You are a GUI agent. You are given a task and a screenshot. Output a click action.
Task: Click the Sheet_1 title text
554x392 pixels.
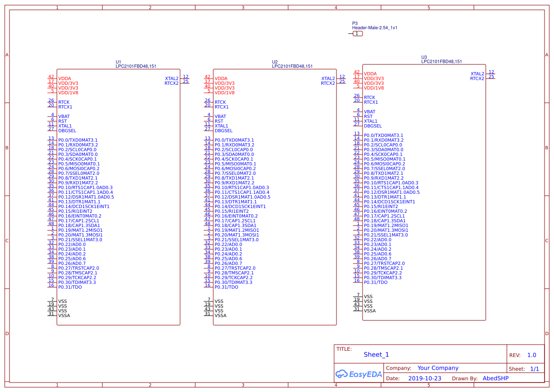pyautogui.click(x=376, y=355)
